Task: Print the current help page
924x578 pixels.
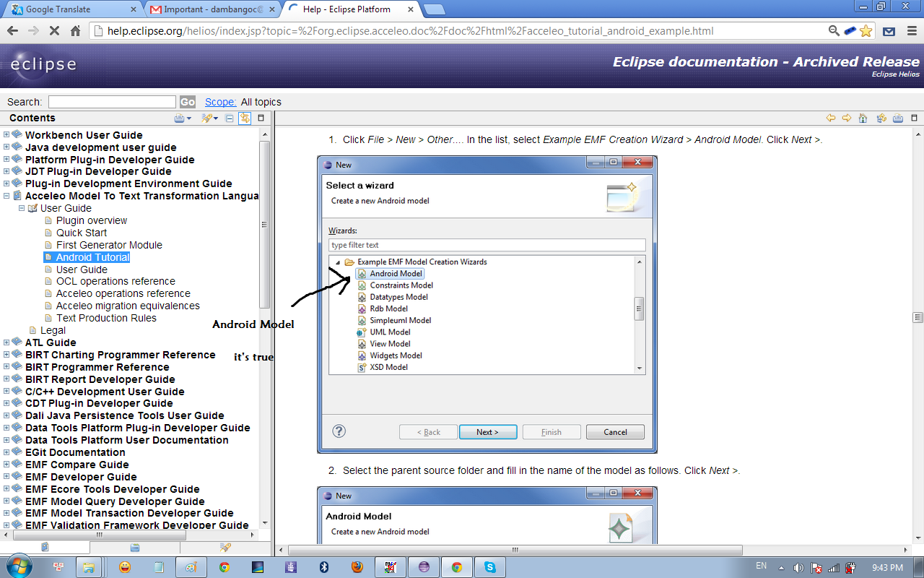Action: click(x=898, y=118)
